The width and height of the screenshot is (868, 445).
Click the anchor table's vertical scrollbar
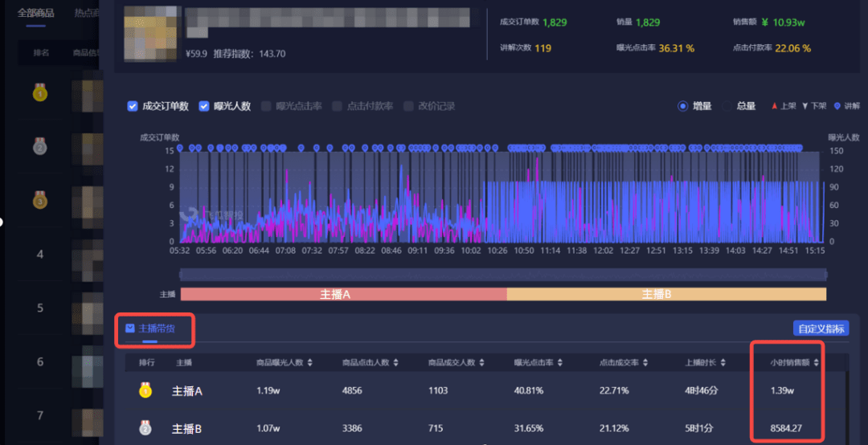pos(847,406)
